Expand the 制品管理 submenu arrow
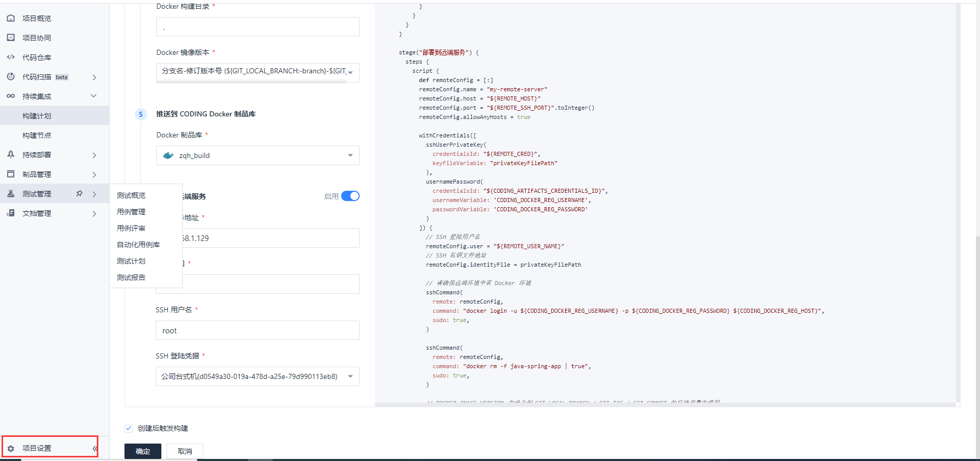This screenshot has height=461, width=980. (x=94, y=174)
